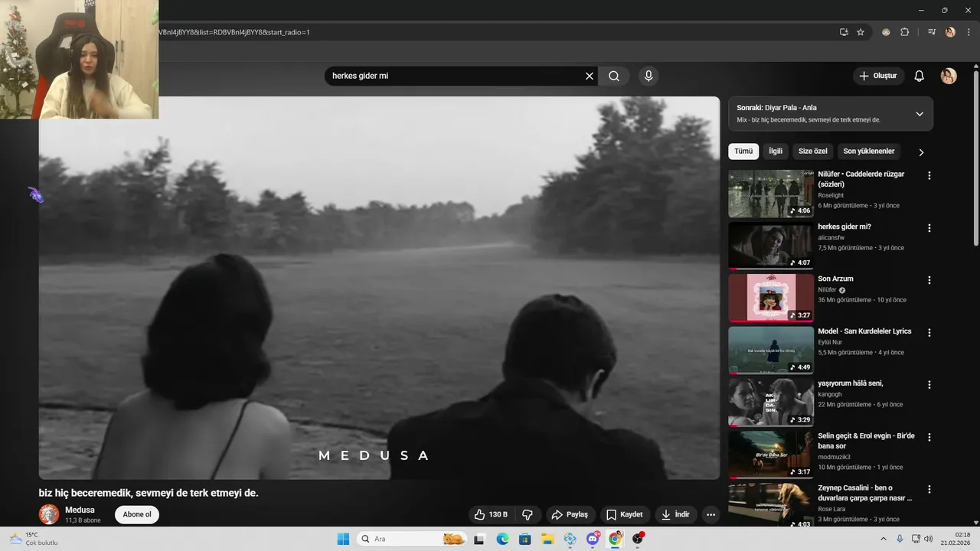Open options for Nilüfer Caddelerde rüzgar video

(x=929, y=175)
